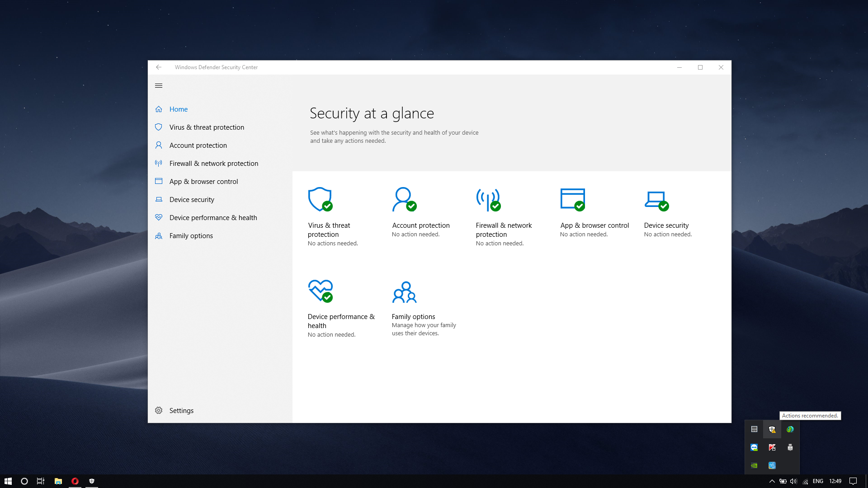Click the Windows Defender taskbar button
868x488 pixels.
[x=92, y=481]
